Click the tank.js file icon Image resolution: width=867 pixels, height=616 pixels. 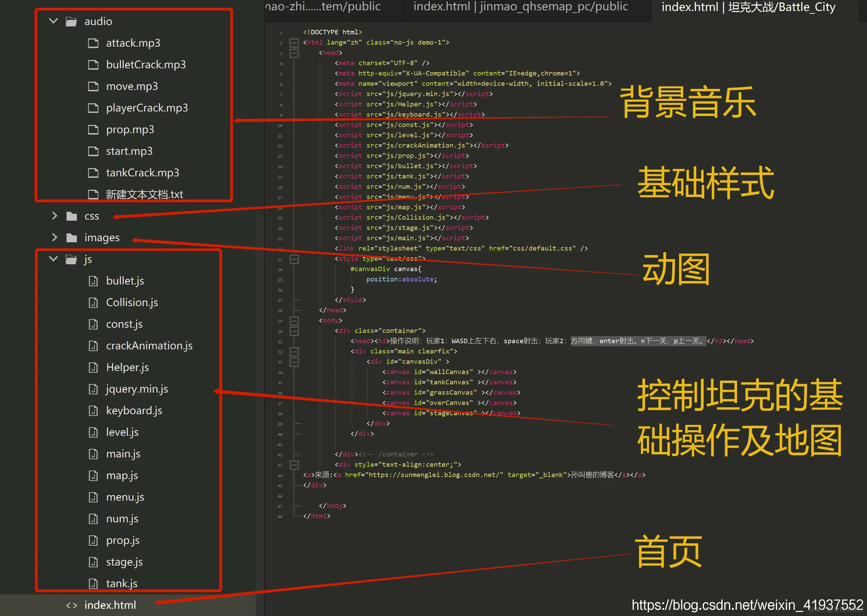pos(93,584)
